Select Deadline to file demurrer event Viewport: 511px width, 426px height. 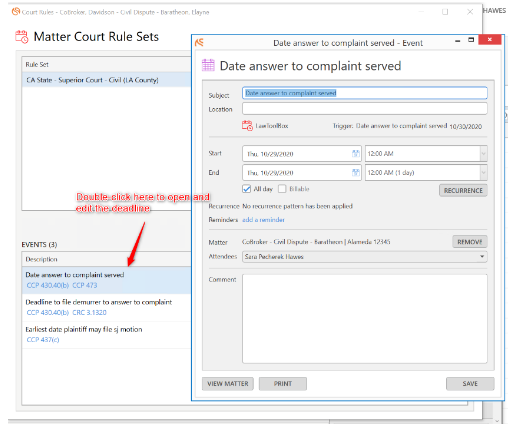tap(107, 307)
